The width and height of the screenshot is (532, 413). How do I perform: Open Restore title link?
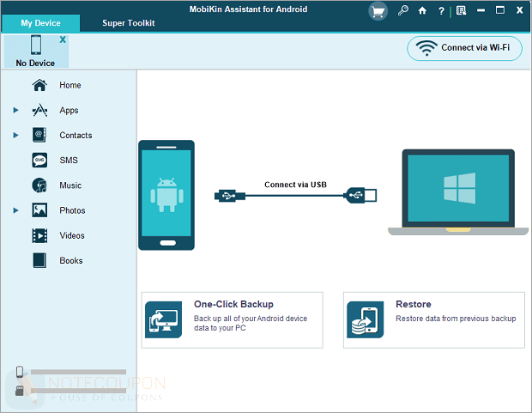click(x=414, y=304)
